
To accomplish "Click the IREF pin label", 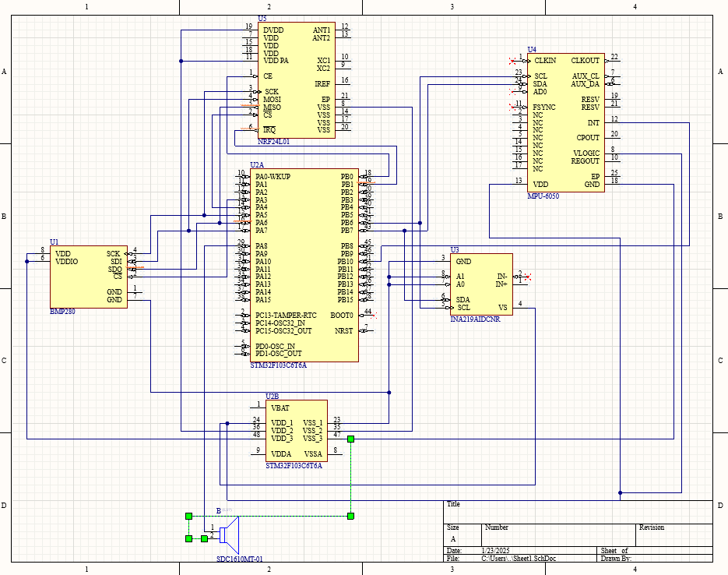I will pyautogui.click(x=322, y=84).
